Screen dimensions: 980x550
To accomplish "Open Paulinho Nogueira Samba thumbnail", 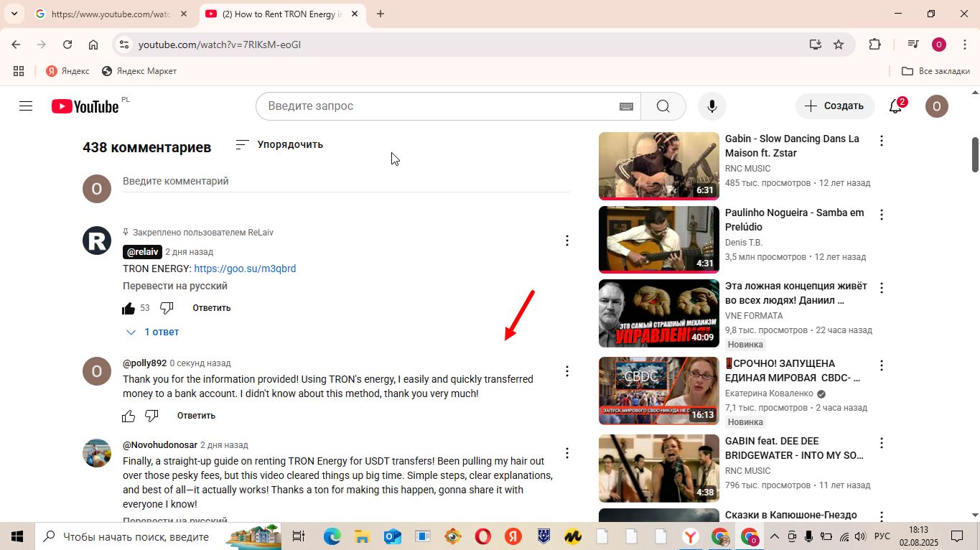I will (659, 240).
